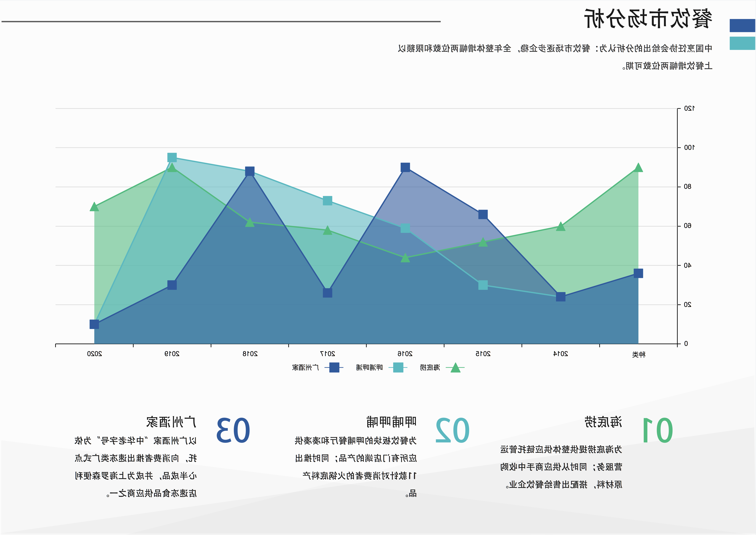756x535 pixels.
Task: Click the dark blue color block beside the title
Action: point(742,25)
